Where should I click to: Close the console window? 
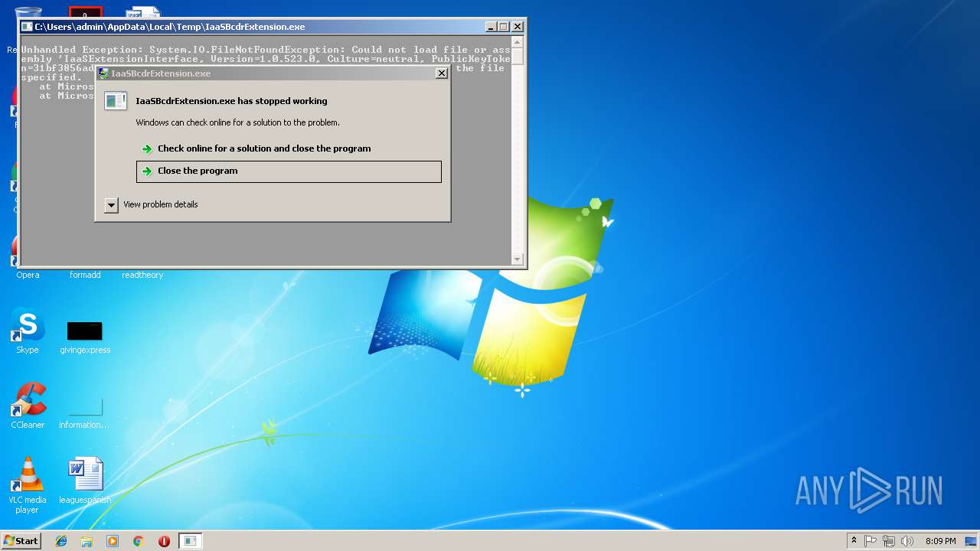coord(518,27)
